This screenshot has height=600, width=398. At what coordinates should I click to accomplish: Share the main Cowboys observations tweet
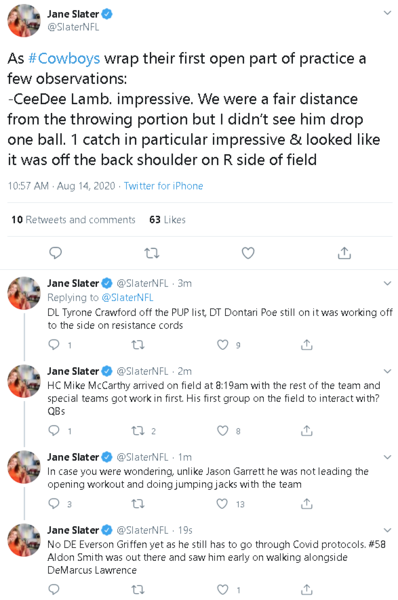click(344, 253)
